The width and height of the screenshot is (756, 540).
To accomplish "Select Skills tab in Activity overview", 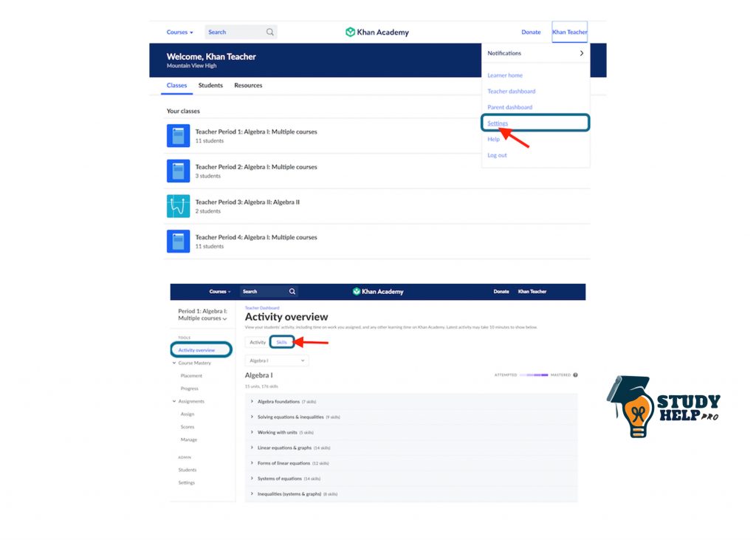I will (x=281, y=342).
